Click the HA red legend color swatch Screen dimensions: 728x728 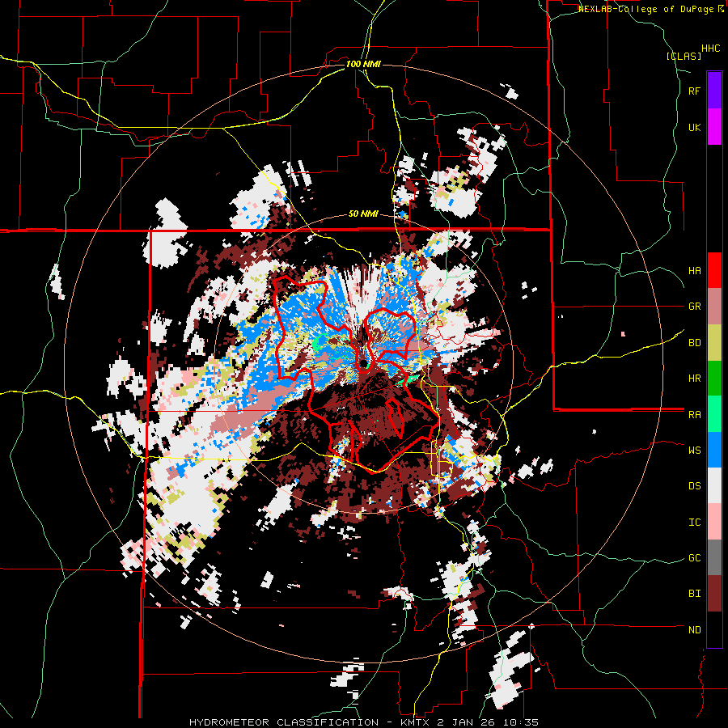click(x=714, y=270)
